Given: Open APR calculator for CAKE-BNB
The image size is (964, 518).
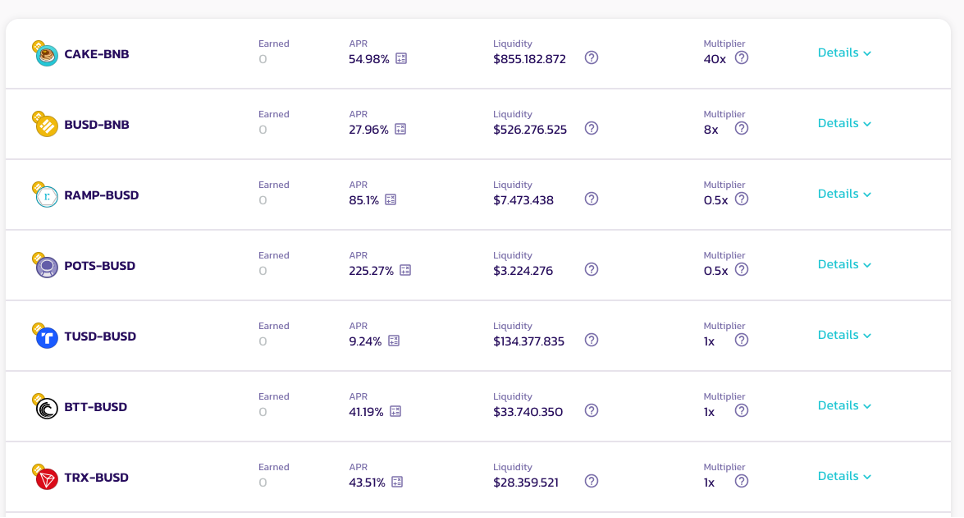Looking at the screenshot, I should [x=401, y=58].
